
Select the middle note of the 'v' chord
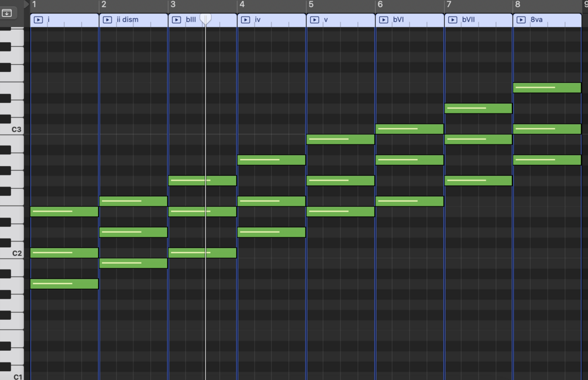click(341, 181)
